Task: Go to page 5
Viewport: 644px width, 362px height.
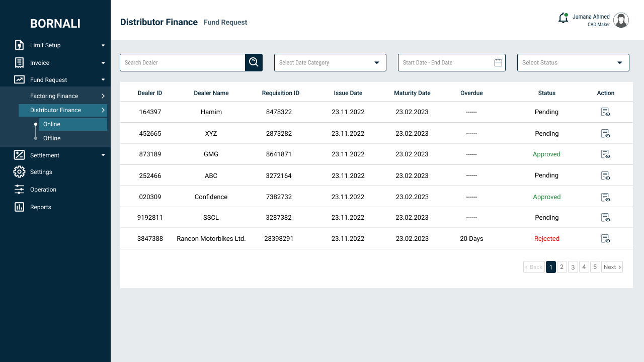Action: tap(595, 267)
